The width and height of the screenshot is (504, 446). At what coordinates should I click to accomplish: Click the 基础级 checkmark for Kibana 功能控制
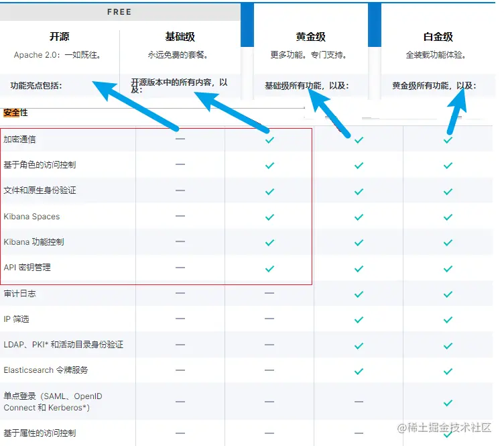(x=269, y=243)
